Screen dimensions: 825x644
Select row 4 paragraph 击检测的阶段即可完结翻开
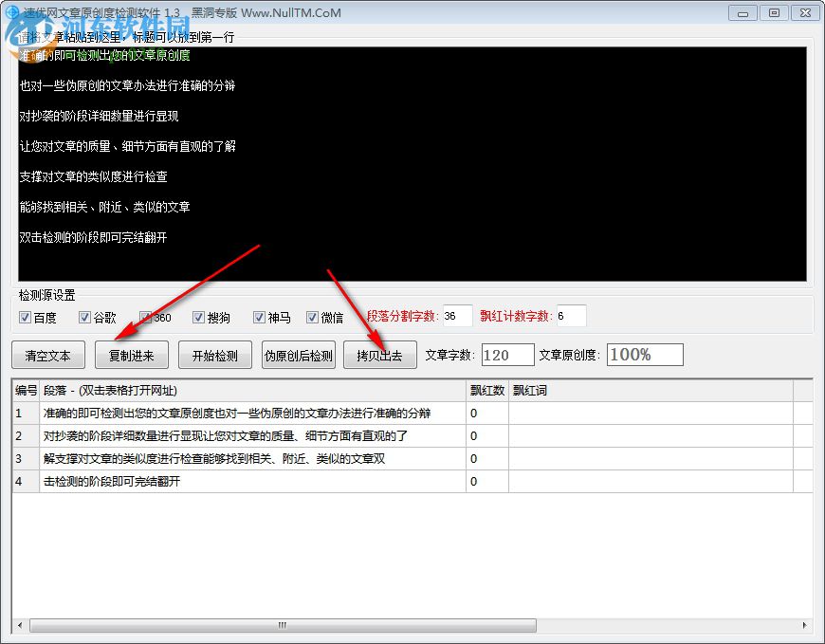click(x=252, y=482)
